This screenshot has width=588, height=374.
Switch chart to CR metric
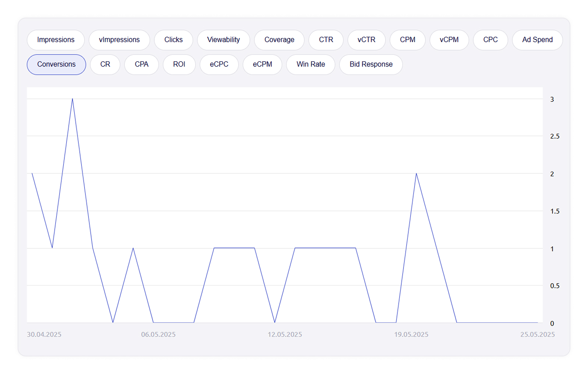click(105, 64)
